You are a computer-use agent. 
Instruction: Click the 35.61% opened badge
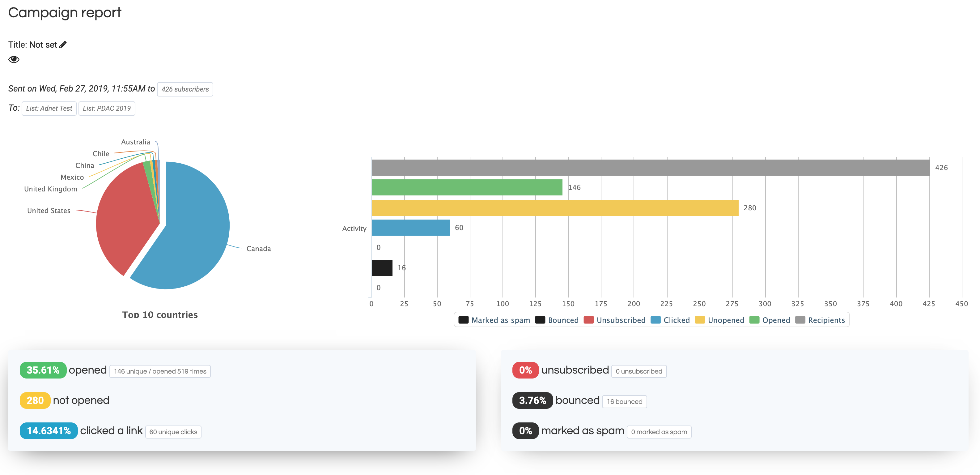[43, 370]
